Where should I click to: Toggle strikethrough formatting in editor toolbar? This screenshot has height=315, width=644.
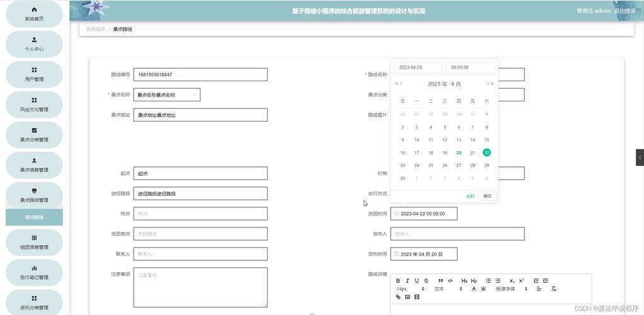(x=426, y=281)
